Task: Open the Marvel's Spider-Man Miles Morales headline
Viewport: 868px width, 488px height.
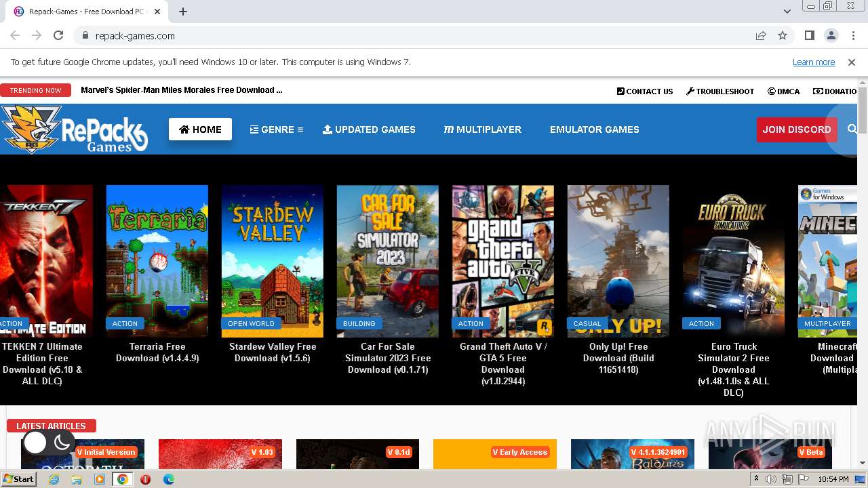Action: pos(182,90)
